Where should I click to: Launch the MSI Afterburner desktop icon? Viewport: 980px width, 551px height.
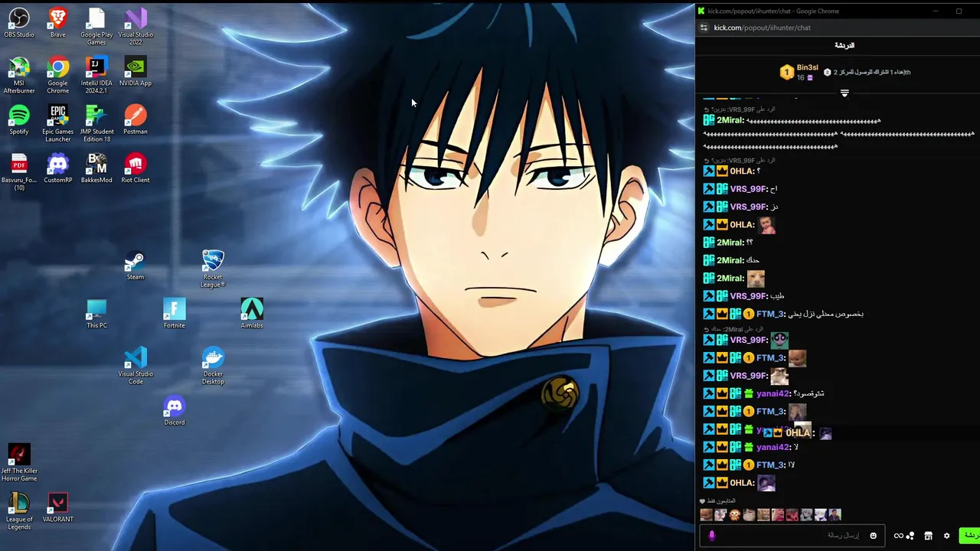pos(19,75)
